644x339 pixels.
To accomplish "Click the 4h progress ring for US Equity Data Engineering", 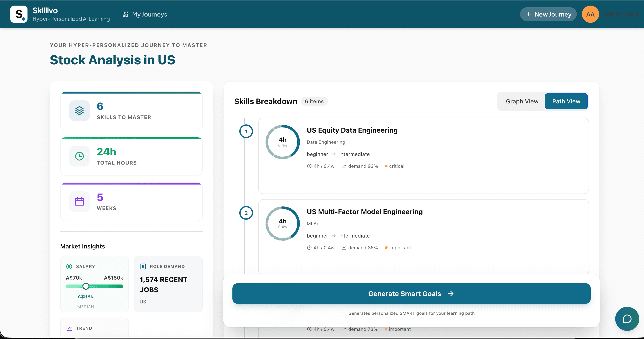I will 282,142.
